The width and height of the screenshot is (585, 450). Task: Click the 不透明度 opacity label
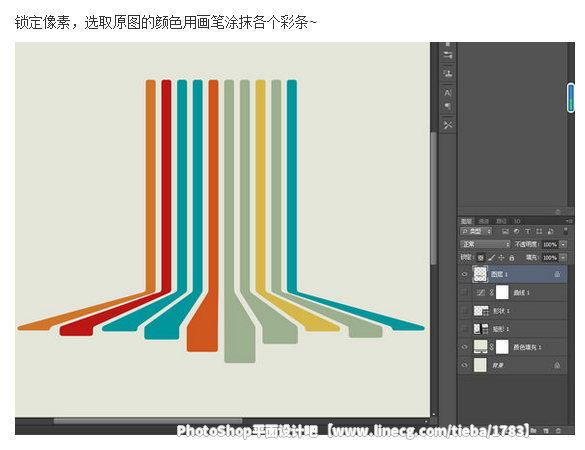[x=527, y=244]
